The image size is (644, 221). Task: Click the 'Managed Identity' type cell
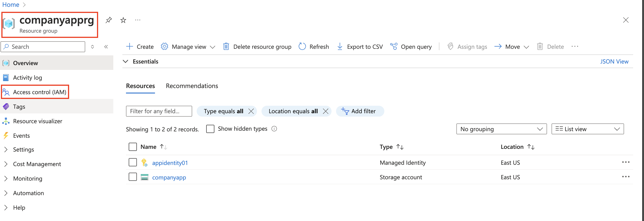pyautogui.click(x=402, y=163)
